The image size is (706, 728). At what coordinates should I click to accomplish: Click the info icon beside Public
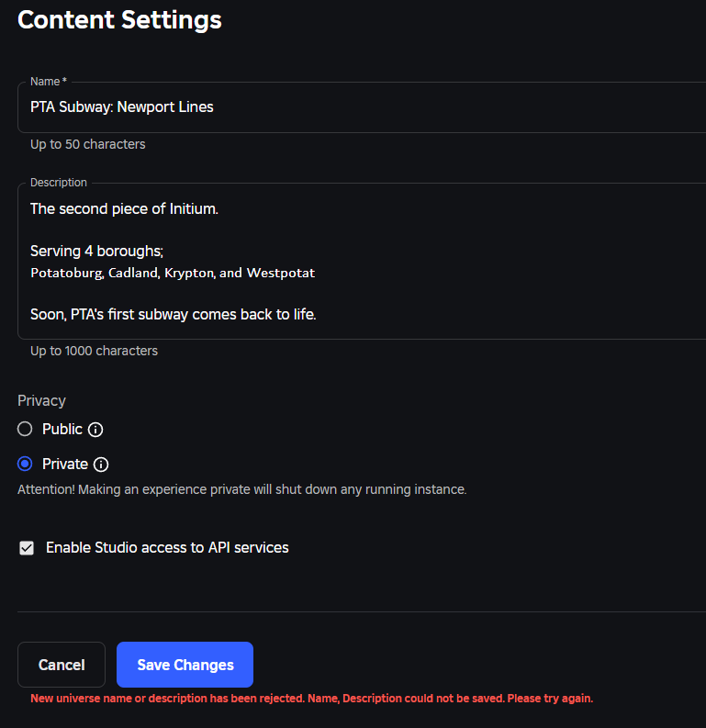tap(95, 430)
